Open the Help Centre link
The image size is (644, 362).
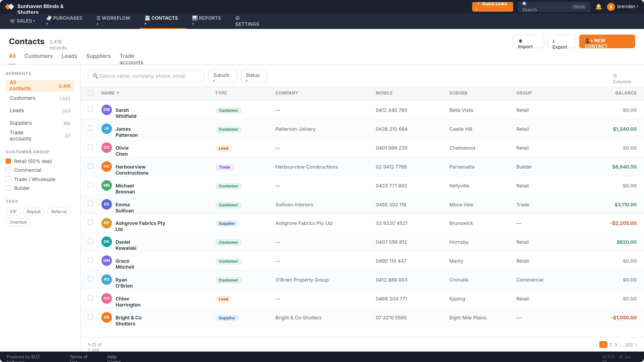coord(114,359)
